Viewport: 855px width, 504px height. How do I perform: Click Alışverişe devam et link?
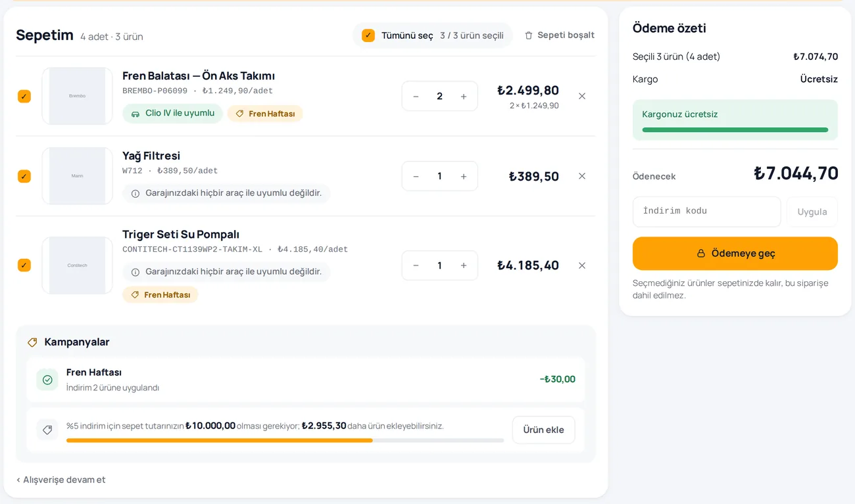pos(61,480)
